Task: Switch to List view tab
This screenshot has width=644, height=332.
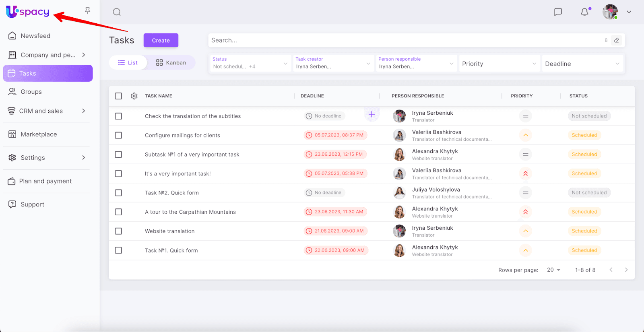Action: click(x=128, y=62)
